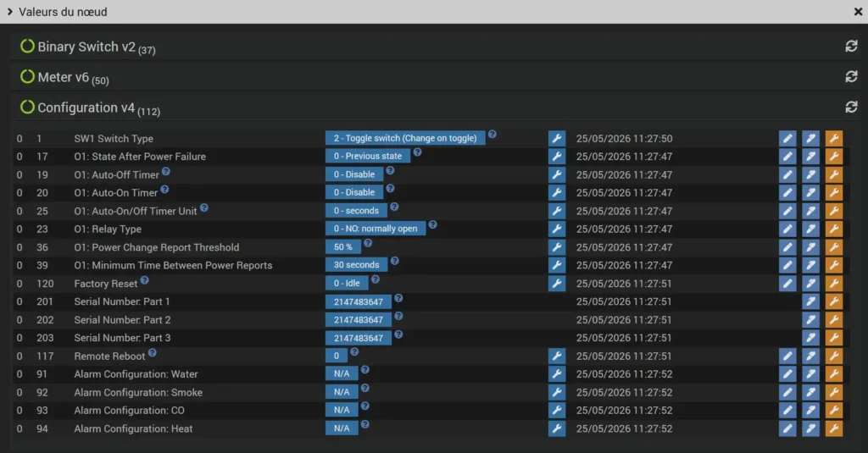
Task: Close the Valeurs du nœud panel
Action: coord(858,12)
